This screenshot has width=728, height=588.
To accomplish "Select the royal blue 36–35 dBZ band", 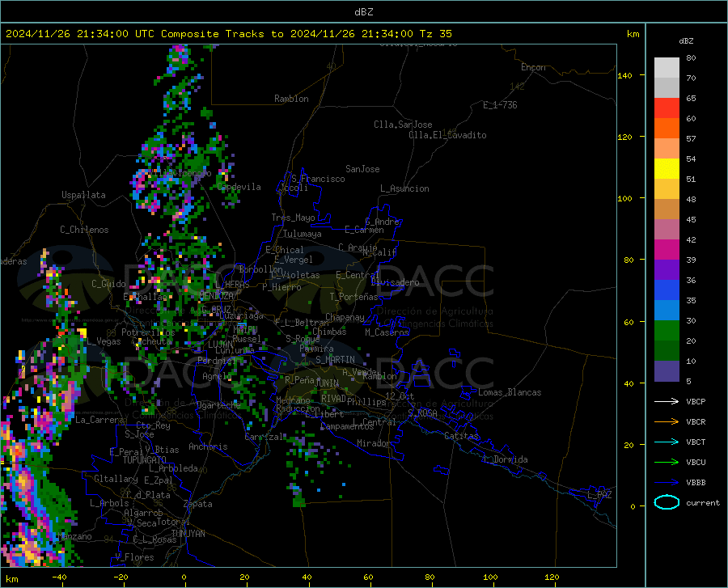I will click(667, 290).
